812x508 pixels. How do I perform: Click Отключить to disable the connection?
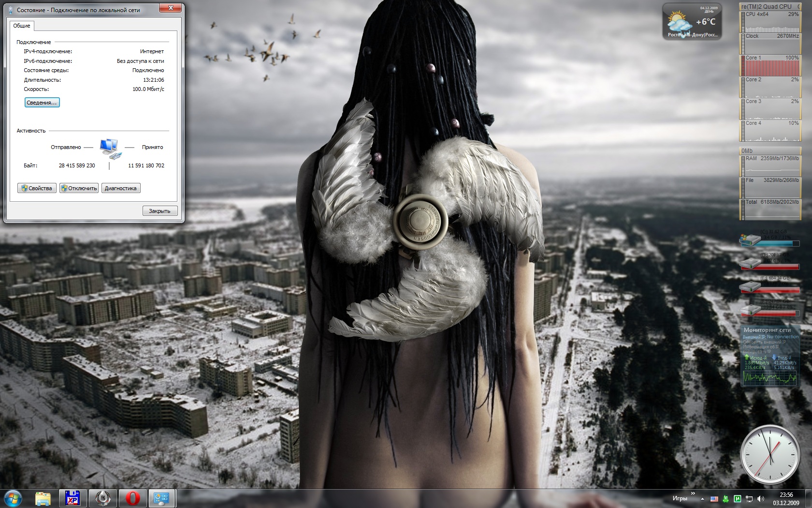coord(79,188)
